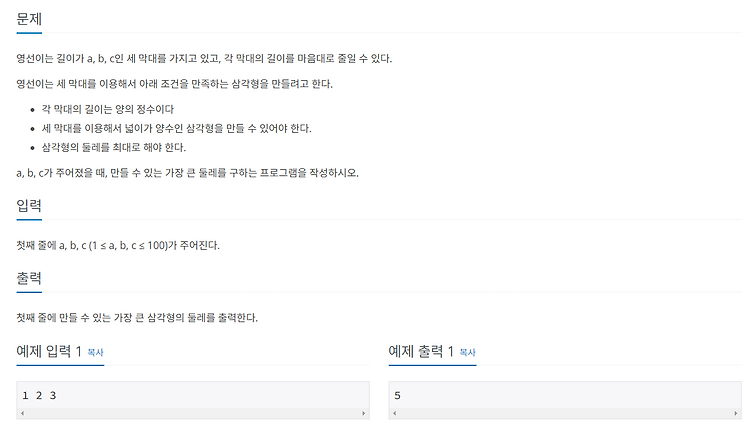Screen dimensions: 750x427
Task: Click the 문제 section heading
Action: (x=29, y=19)
